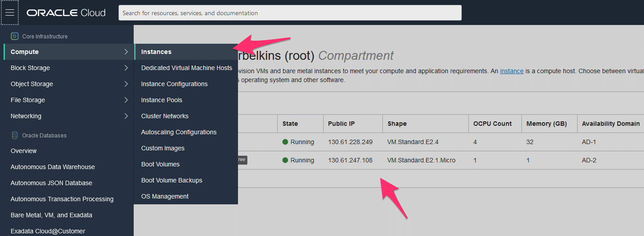The image size is (644, 236).
Task: Click the Availability Domain column header
Action: pyautogui.click(x=611, y=124)
